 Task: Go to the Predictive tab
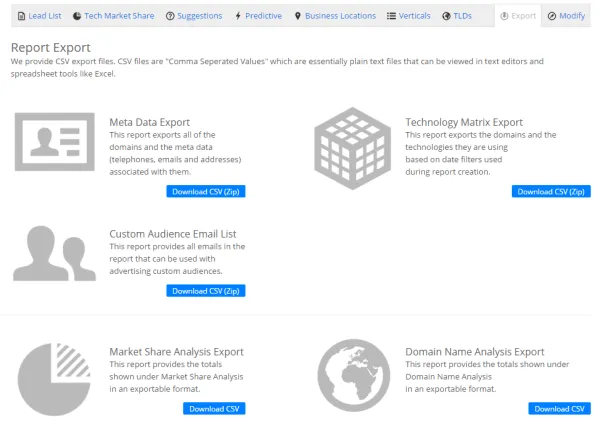coord(258,16)
